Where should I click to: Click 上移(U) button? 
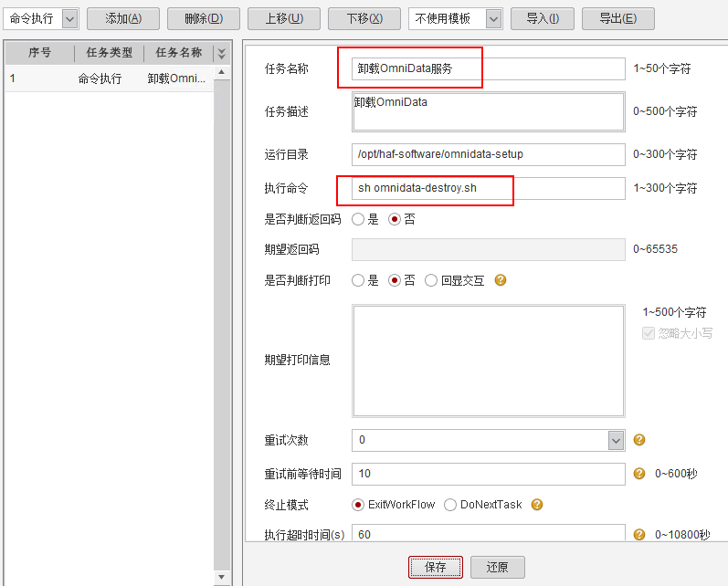point(284,18)
